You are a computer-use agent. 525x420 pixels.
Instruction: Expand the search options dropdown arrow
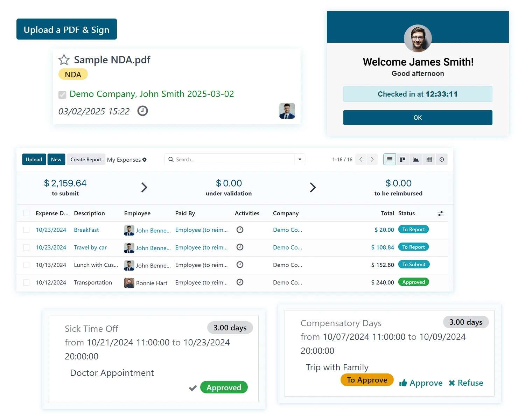click(x=300, y=160)
